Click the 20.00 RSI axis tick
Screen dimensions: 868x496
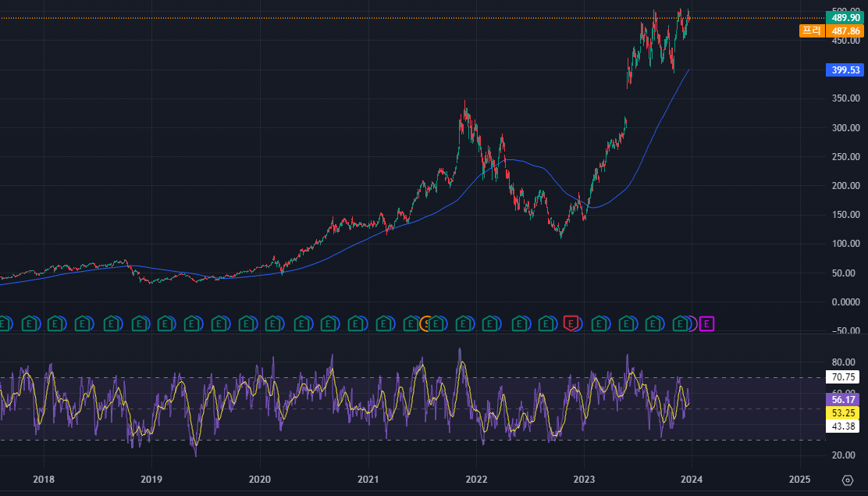[x=844, y=455]
